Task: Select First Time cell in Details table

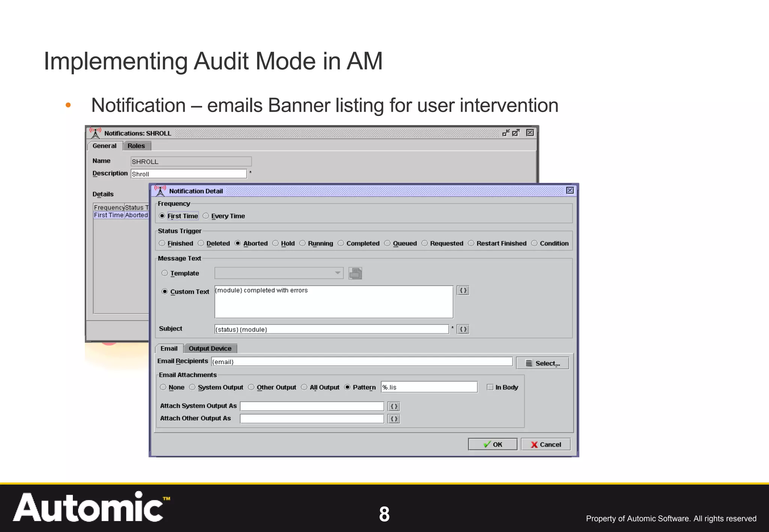Action: tap(109, 215)
